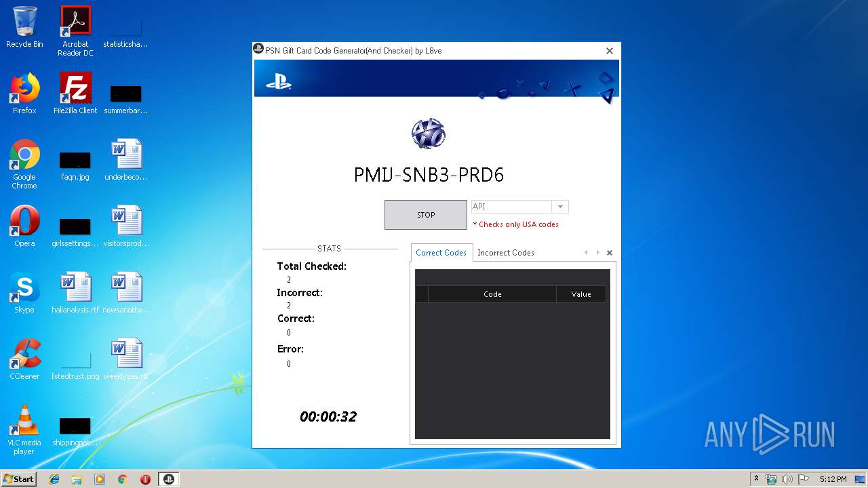Click the Chrome taskbar icon
The image size is (868, 488).
pos(123,479)
